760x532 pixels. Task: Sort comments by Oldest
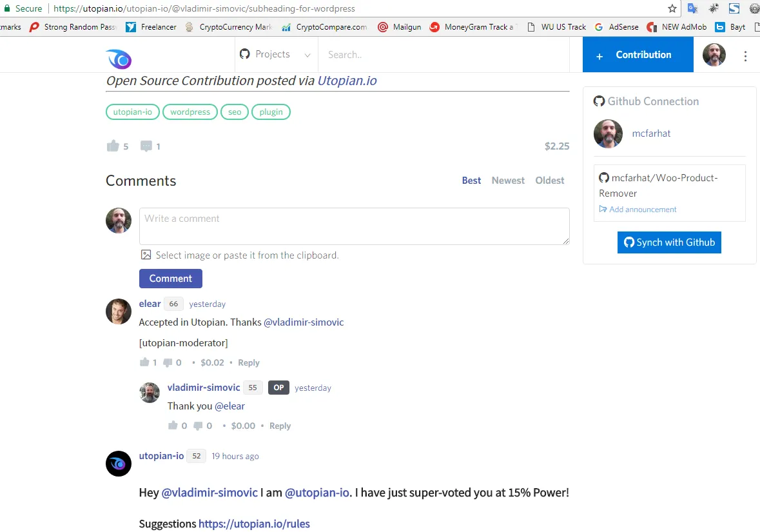[550, 181]
